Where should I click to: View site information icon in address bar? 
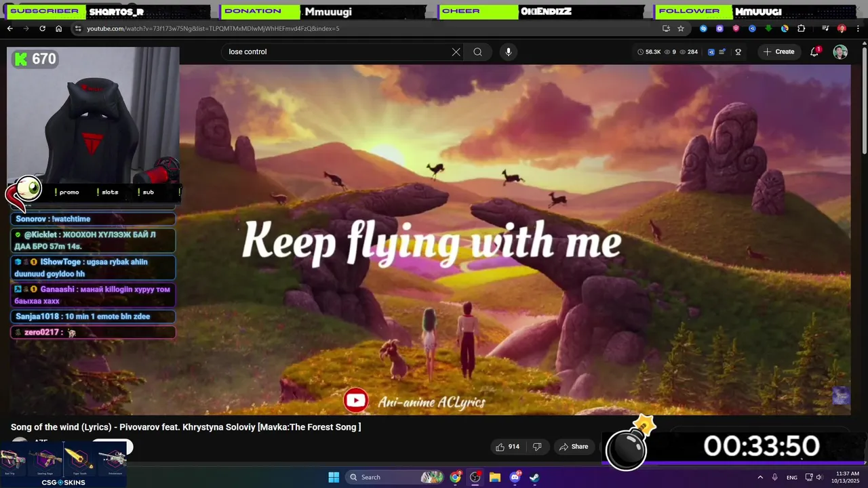[78, 28]
